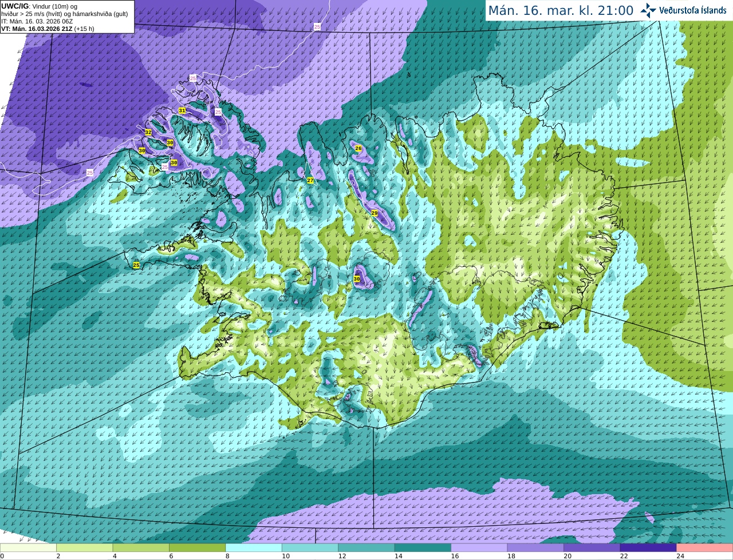Click the Veðurstofa Íslands logo emblem
Image resolution: width=733 pixels, height=560 pixels.
pyautogui.click(x=648, y=10)
